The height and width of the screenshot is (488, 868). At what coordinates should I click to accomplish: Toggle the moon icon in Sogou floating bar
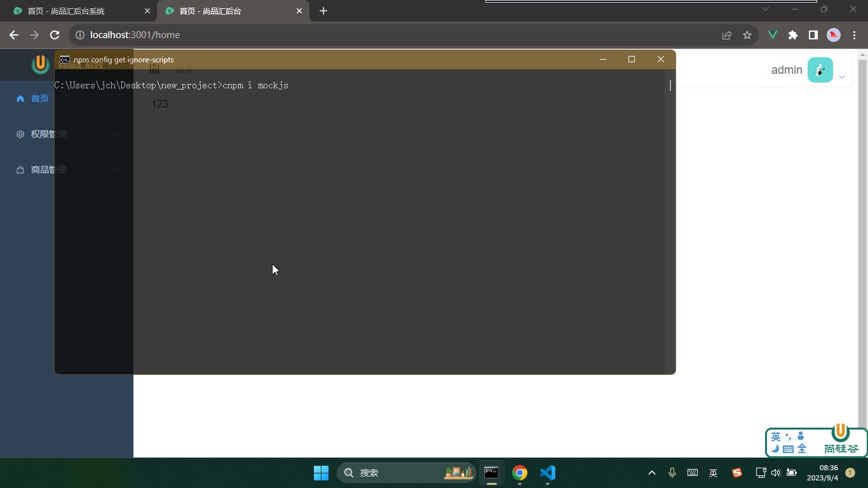coord(775,449)
